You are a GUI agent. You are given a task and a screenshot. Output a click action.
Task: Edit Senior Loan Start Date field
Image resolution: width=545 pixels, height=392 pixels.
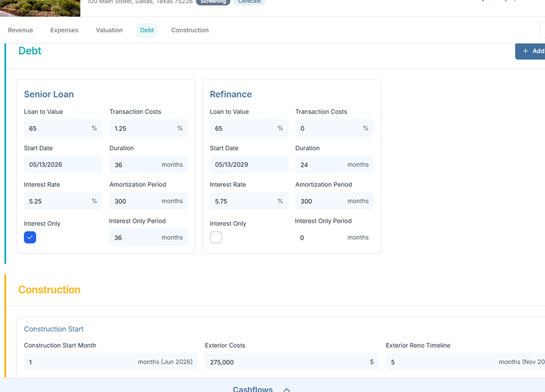point(63,165)
